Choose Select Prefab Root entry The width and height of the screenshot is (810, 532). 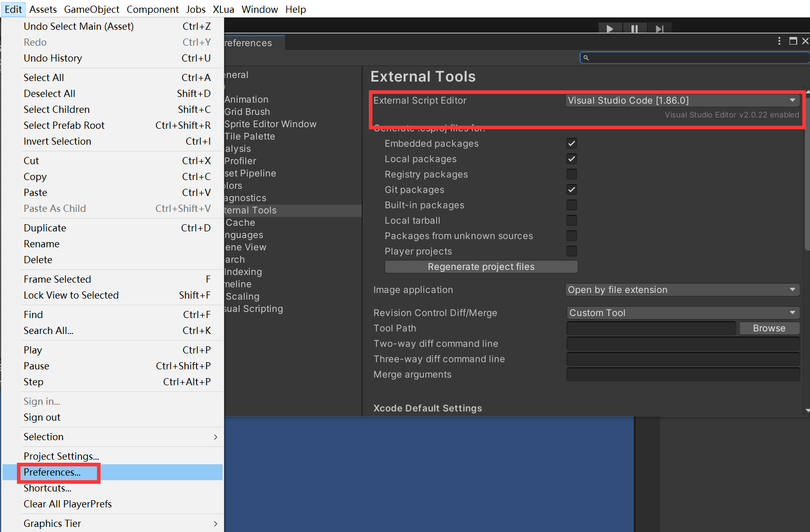[x=113, y=125]
